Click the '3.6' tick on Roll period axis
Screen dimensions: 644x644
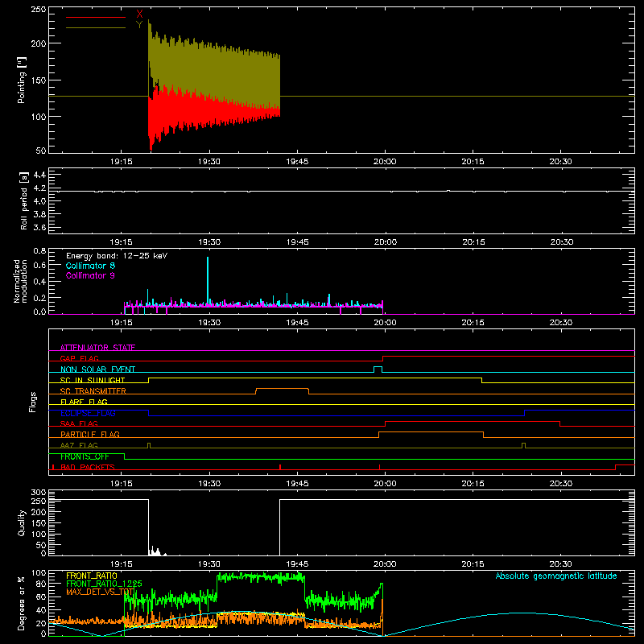(x=39, y=228)
